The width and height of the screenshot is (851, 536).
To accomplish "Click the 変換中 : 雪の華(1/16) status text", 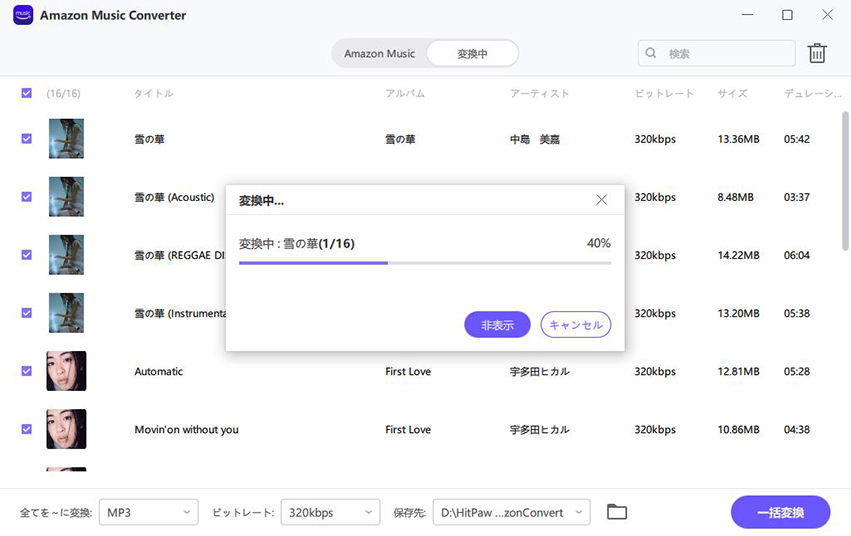I will click(296, 244).
